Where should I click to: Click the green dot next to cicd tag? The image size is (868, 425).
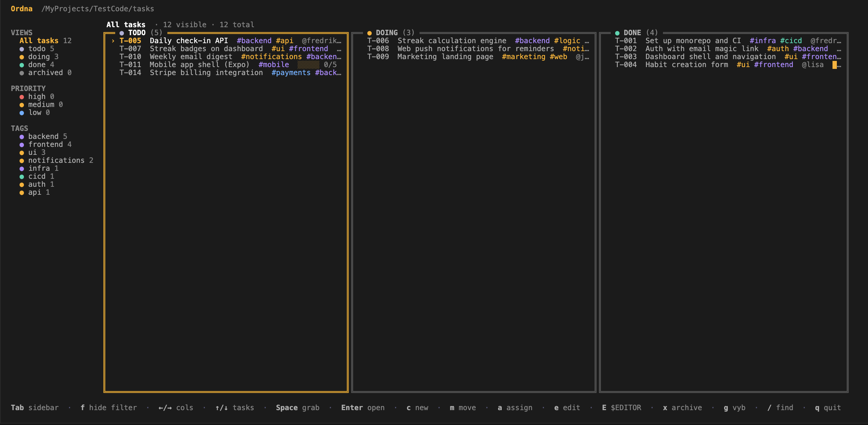pos(22,176)
